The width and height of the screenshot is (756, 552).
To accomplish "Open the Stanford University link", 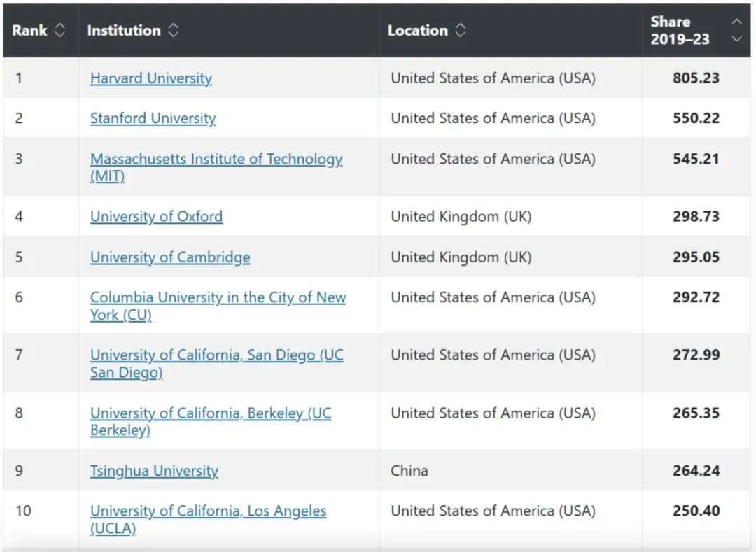I will click(x=153, y=118).
